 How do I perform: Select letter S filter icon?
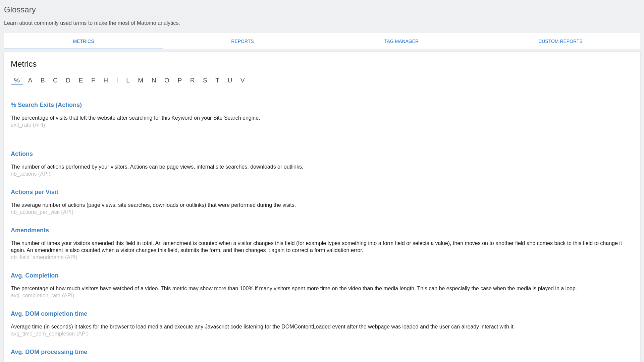(205, 80)
